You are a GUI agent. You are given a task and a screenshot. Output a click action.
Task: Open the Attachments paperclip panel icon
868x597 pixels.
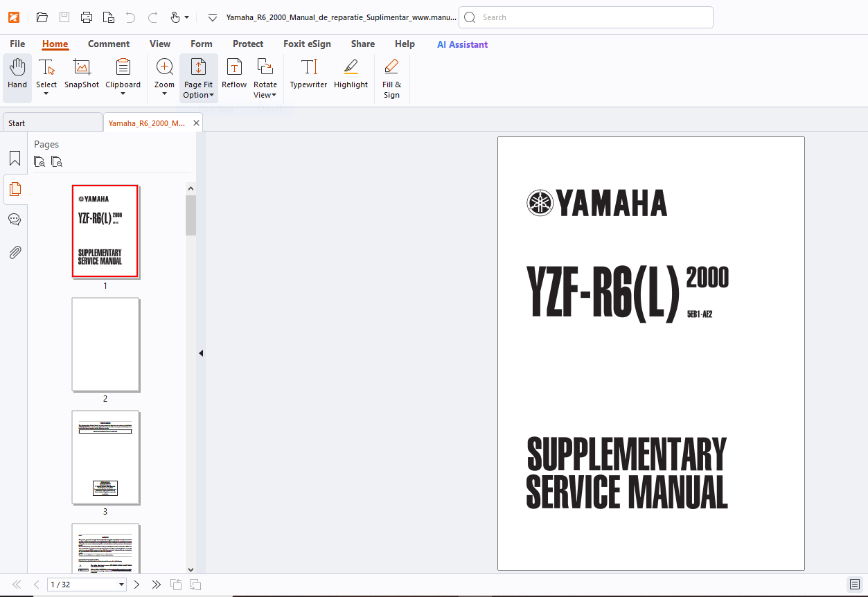[15, 252]
